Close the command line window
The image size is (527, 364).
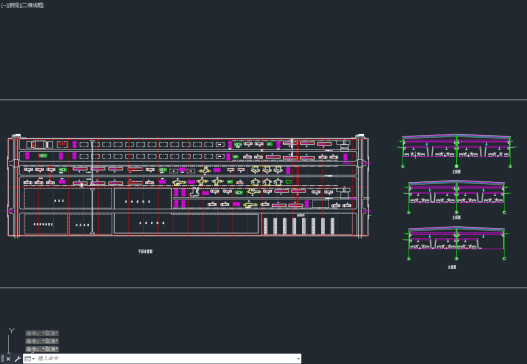(x=8, y=359)
